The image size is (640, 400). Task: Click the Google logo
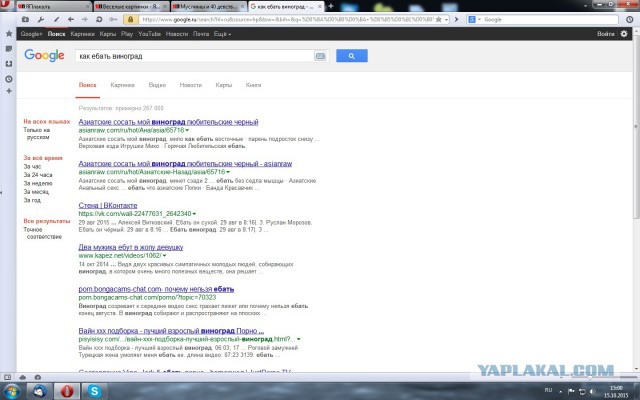(x=44, y=55)
